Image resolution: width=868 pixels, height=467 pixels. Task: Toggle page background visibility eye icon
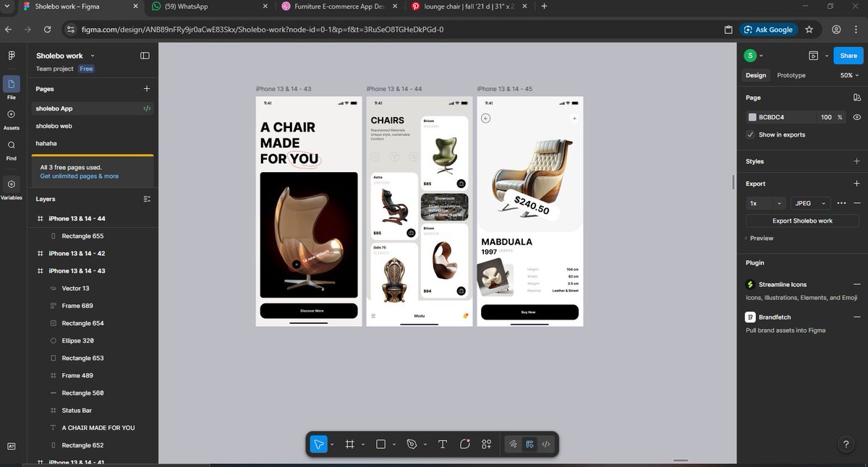click(856, 116)
